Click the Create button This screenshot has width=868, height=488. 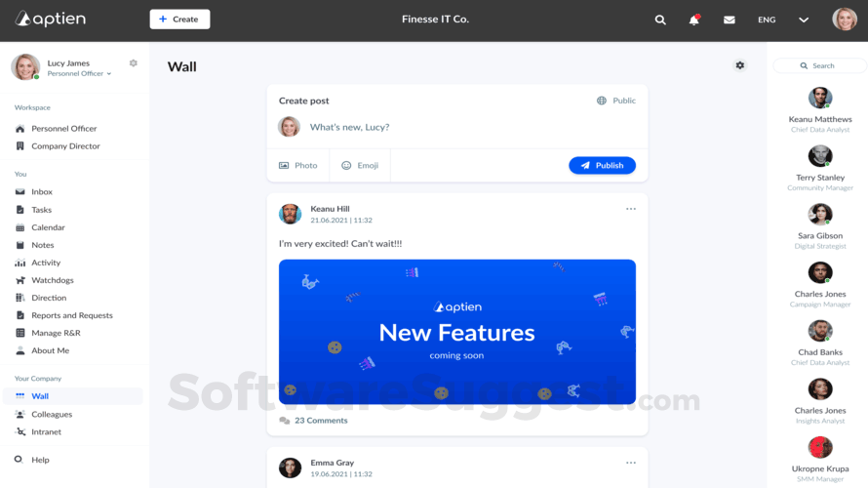pos(179,19)
